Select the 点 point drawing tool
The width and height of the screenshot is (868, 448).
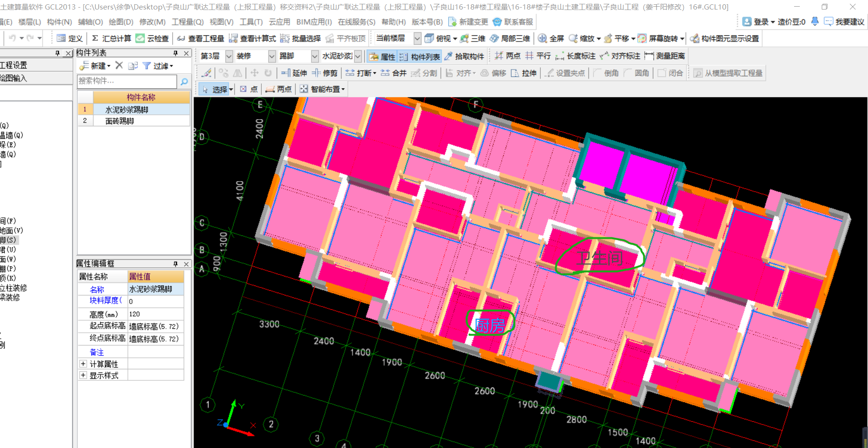point(248,89)
